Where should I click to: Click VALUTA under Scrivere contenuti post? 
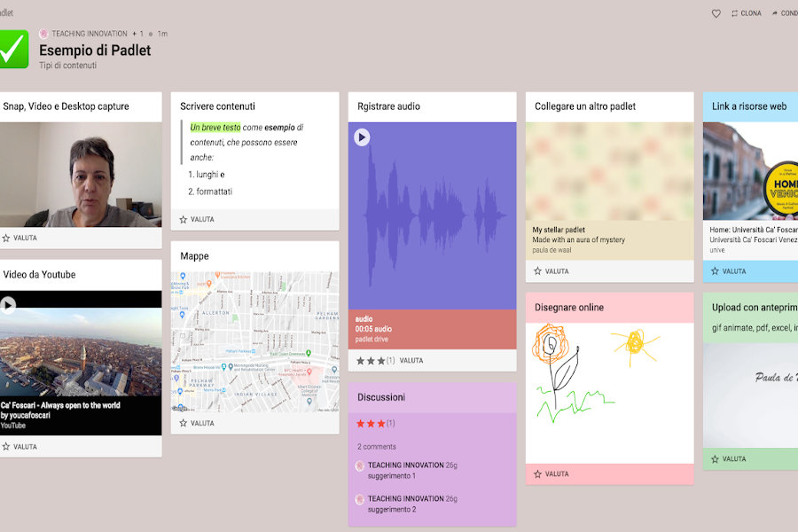click(x=202, y=219)
